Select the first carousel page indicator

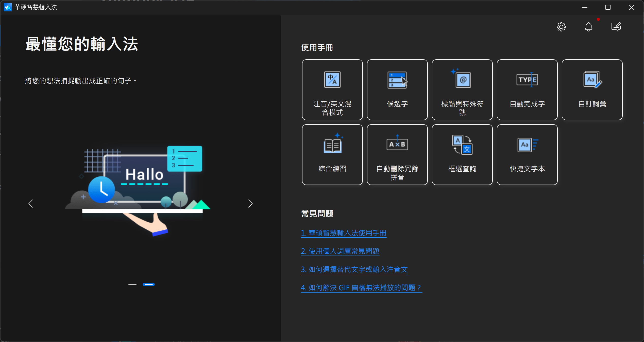pos(132,284)
